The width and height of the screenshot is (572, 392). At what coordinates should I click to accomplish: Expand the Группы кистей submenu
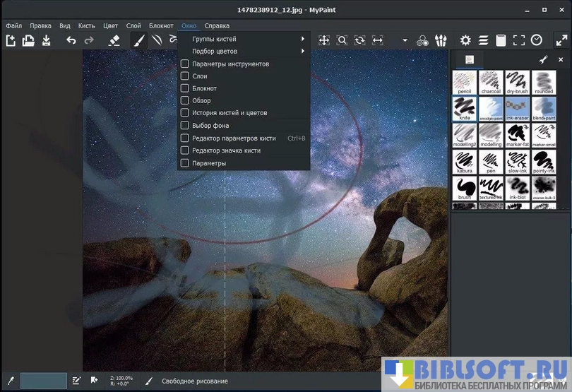(x=244, y=39)
